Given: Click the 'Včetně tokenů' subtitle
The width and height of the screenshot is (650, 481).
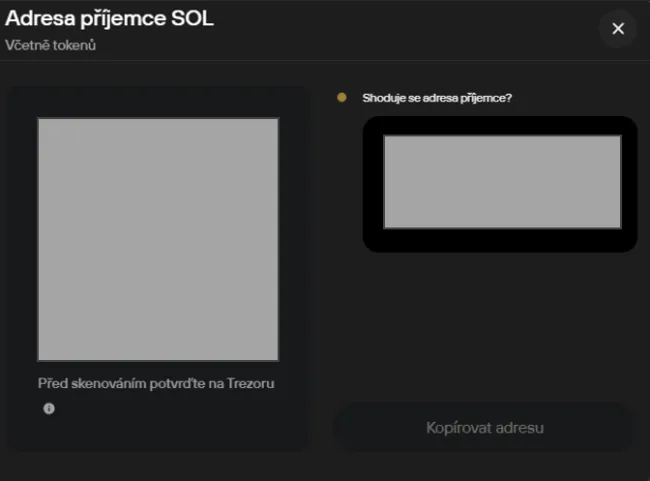Looking at the screenshot, I should click(51, 45).
